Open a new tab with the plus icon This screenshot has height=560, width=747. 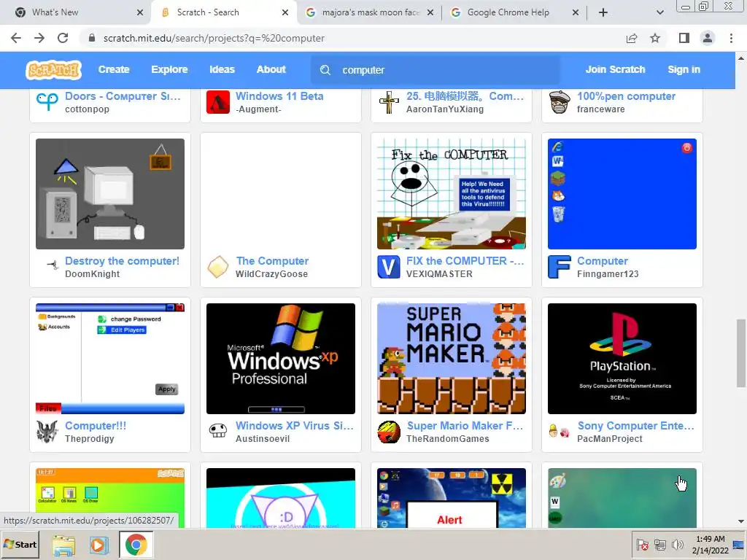[x=603, y=12]
